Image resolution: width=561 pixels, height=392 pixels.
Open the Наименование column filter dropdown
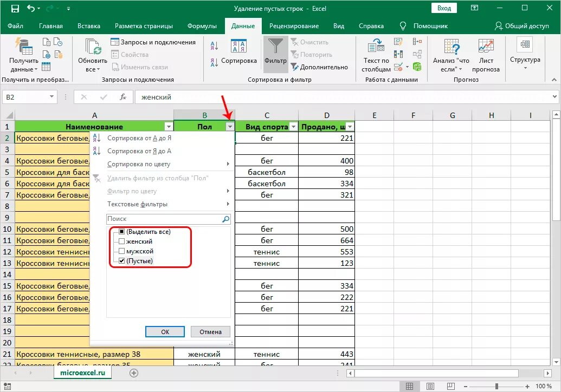169,127
